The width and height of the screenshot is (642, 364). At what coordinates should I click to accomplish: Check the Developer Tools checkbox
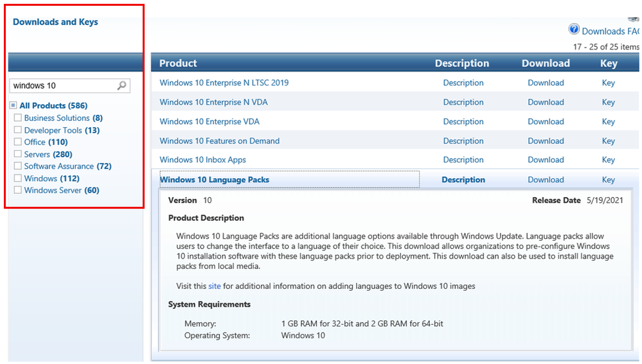click(17, 130)
